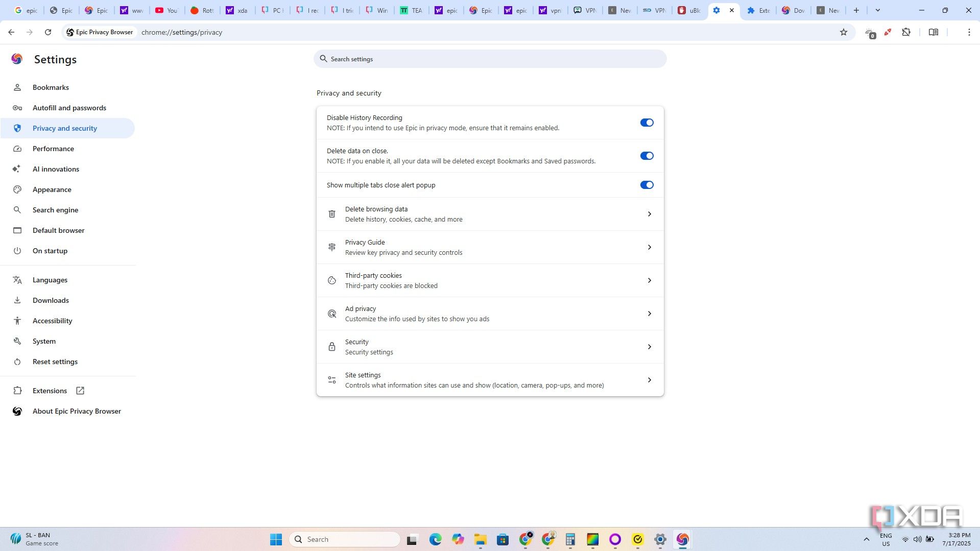Open On startup settings

coord(67,251)
